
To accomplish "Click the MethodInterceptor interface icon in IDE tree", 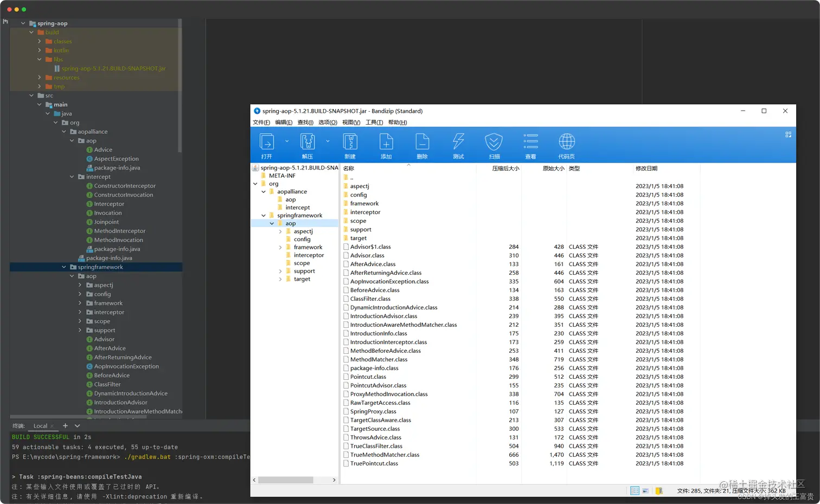I will click(x=89, y=231).
